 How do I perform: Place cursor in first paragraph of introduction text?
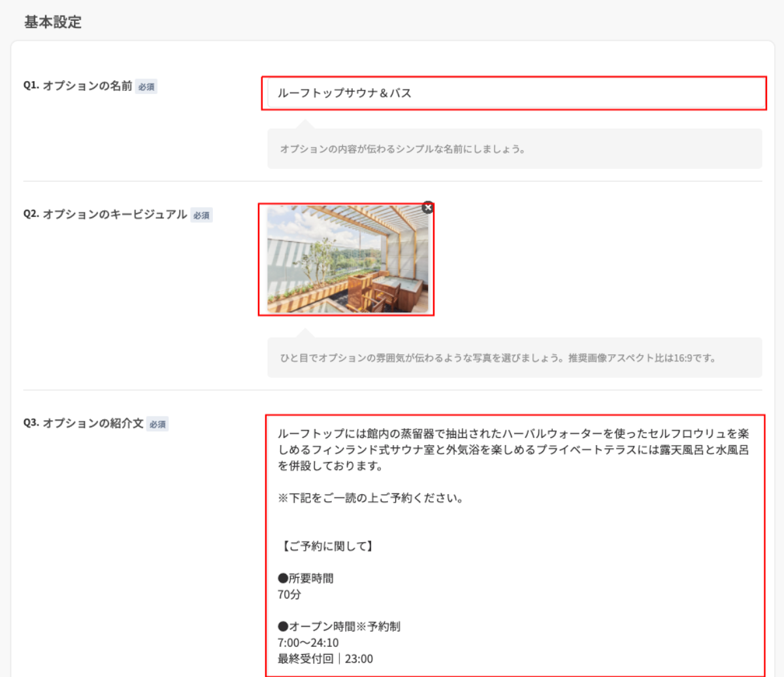[x=513, y=450]
